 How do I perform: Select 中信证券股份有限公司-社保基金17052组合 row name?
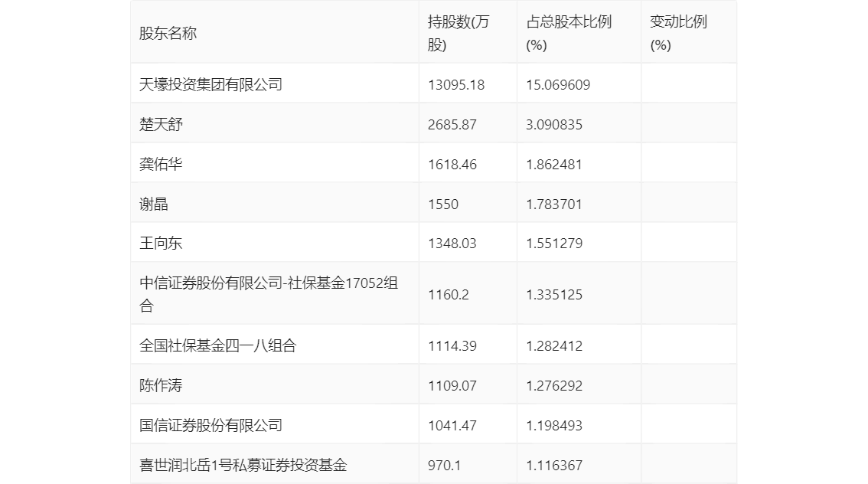pos(269,294)
